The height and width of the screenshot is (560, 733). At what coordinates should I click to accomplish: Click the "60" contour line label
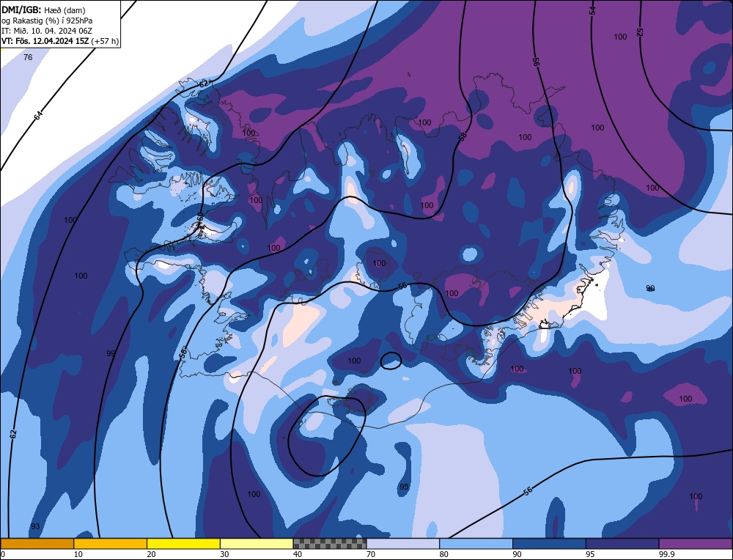click(x=199, y=218)
